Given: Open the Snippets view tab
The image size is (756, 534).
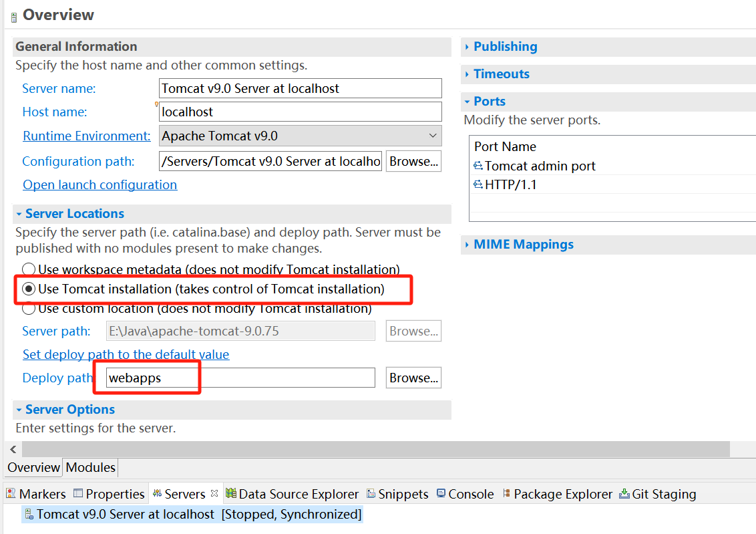Looking at the screenshot, I should (x=398, y=494).
